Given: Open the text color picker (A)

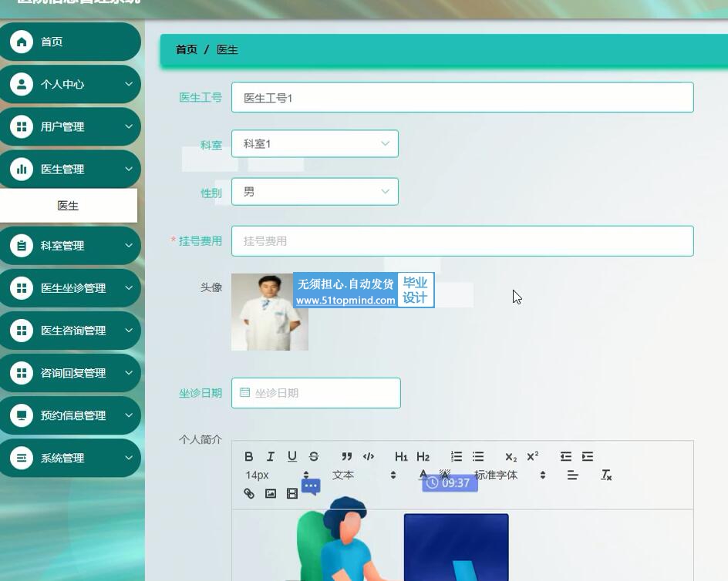Looking at the screenshot, I should pos(423,474).
